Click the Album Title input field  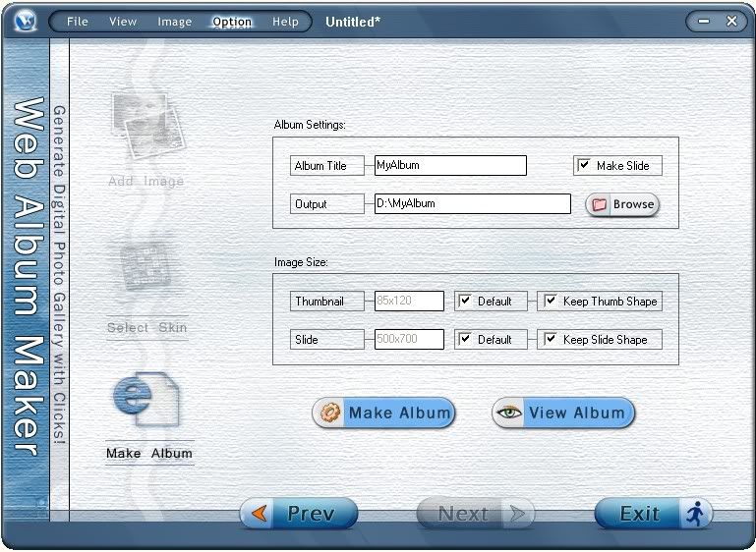[450, 165]
